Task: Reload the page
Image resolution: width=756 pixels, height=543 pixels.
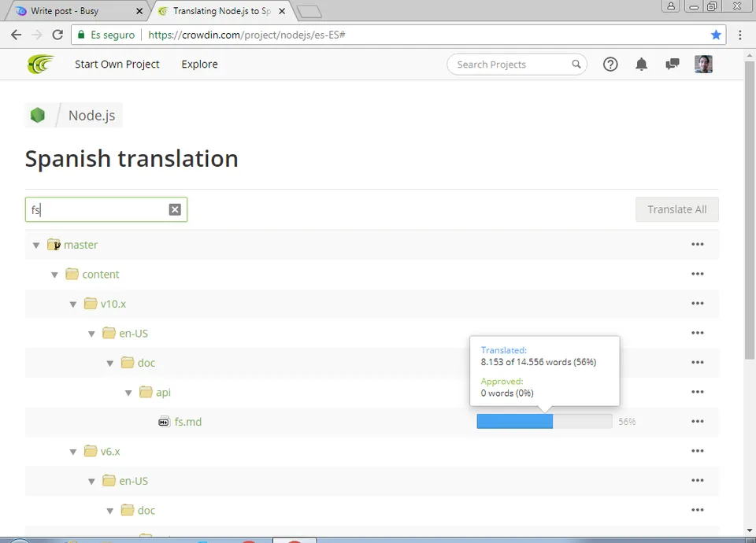Action: pyautogui.click(x=57, y=35)
